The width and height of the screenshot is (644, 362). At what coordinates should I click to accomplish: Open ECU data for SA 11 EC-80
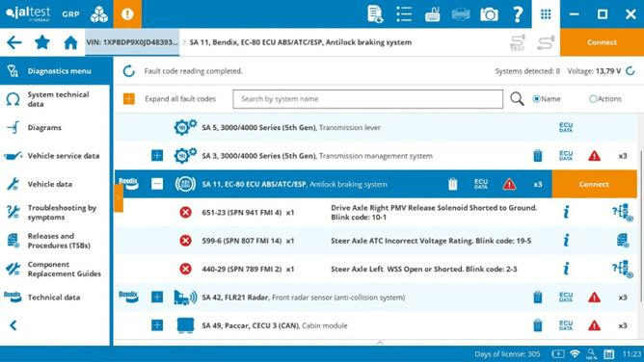(x=480, y=184)
